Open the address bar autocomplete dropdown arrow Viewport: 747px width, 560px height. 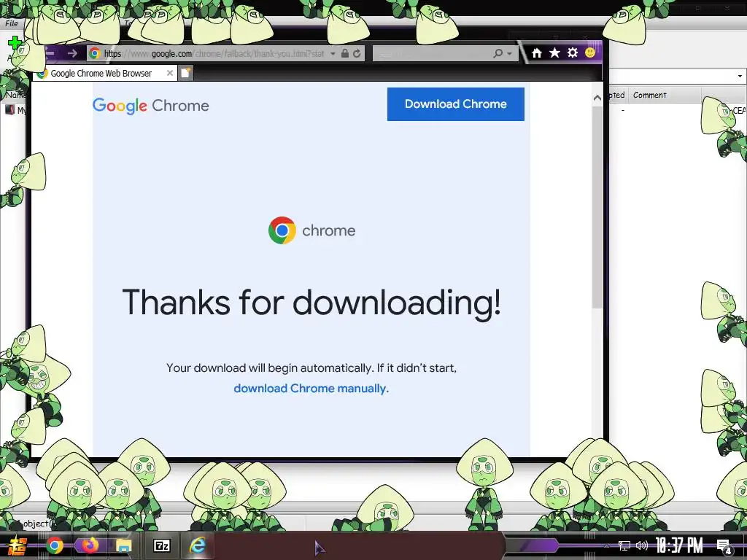[x=333, y=54]
